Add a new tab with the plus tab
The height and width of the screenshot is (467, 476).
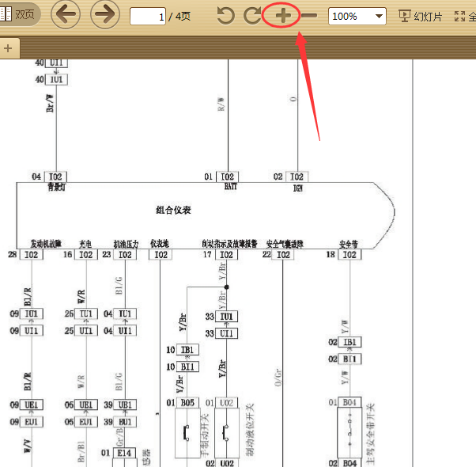click(x=9, y=48)
